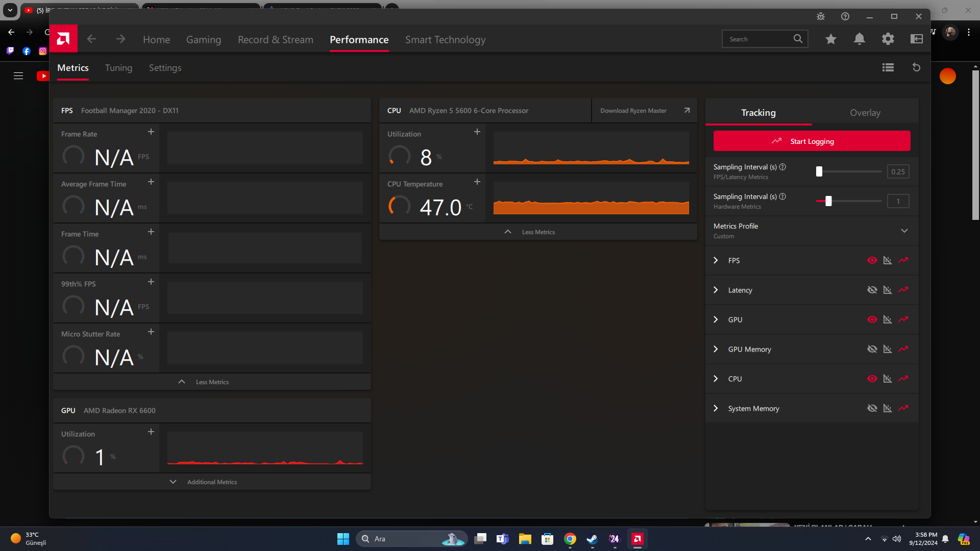Open Steam from the taskbar
The image size is (980, 551).
(x=592, y=539)
